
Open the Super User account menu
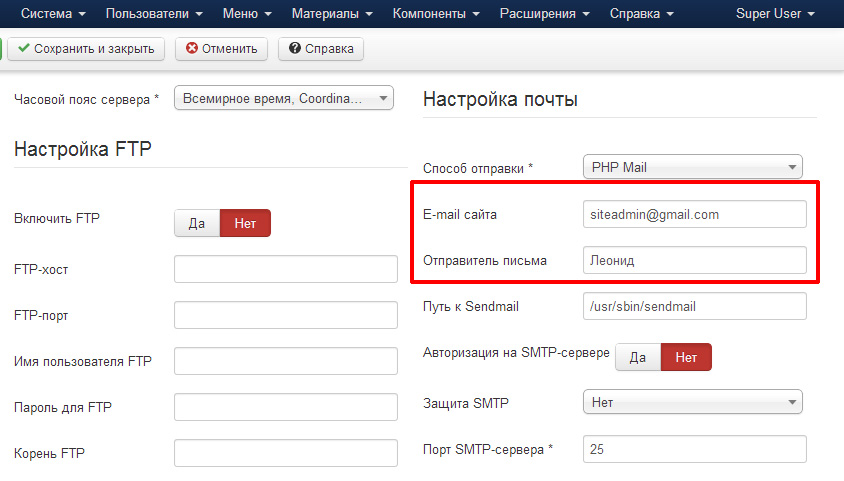(x=775, y=14)
